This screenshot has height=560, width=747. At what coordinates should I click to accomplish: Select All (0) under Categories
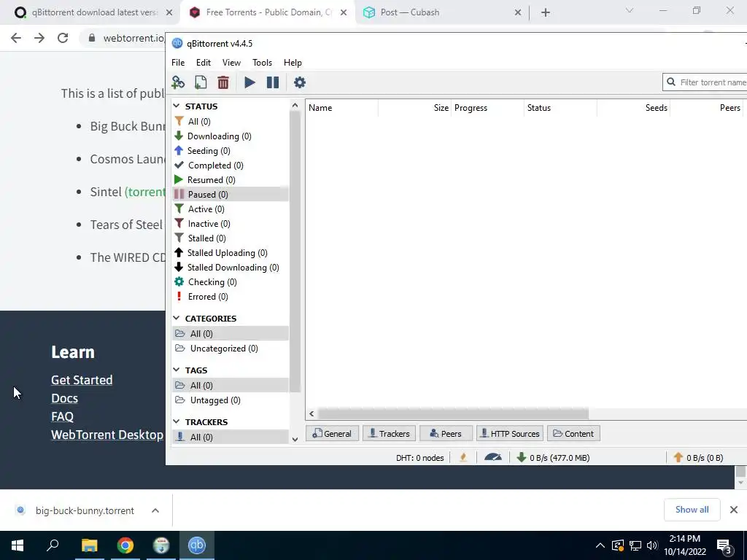point(231,334)
